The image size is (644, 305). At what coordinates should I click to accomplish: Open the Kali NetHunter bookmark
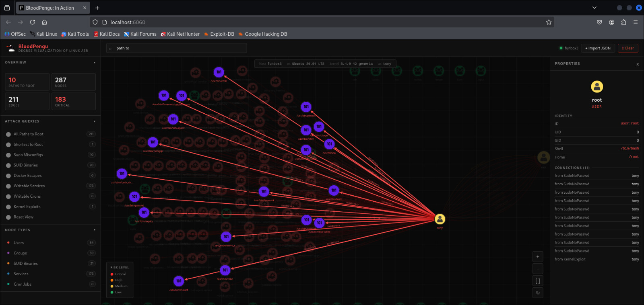(x=180, y=34)
